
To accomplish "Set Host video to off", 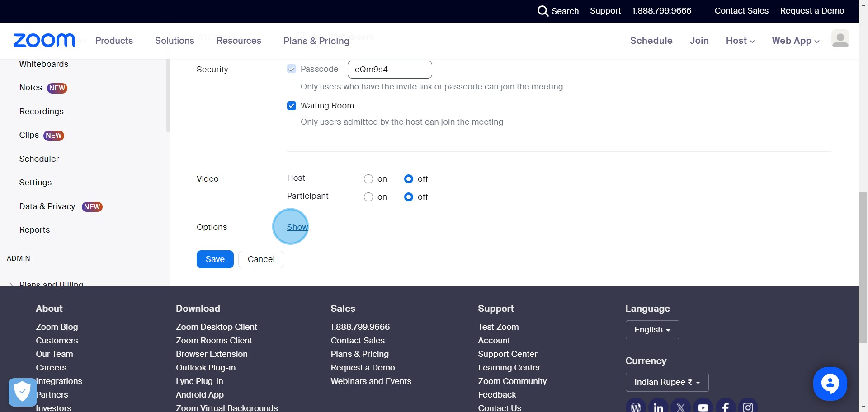I will point(409,179).
